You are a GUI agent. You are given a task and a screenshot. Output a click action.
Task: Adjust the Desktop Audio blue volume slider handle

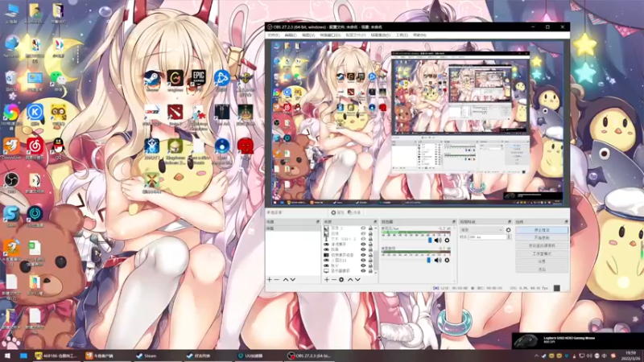pyautogui.click(x=428, y=260)
